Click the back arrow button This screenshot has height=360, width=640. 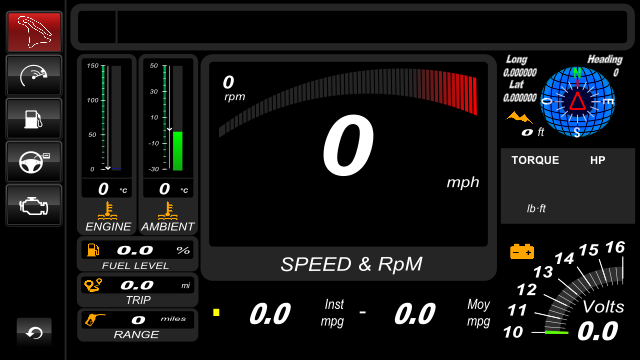[x=34, y=333]
